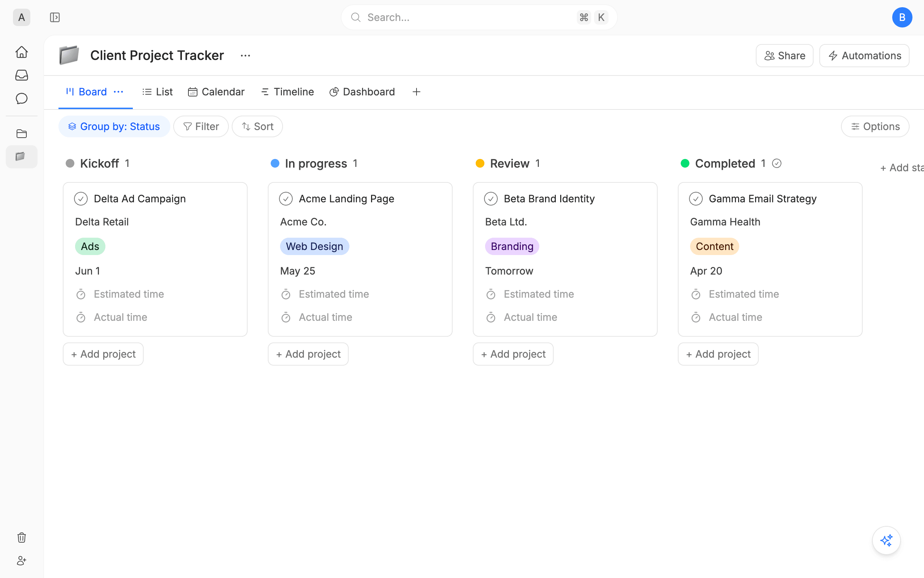Viewport: 924px width, 578px height.
Task: Click Estimated time timer on Delta card
Action: point(81,294)
